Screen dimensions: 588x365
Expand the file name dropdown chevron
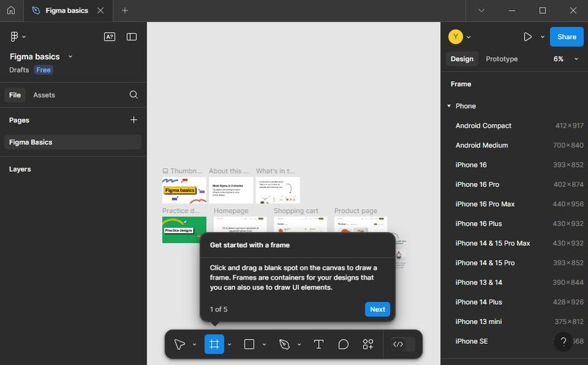point(70,57)
